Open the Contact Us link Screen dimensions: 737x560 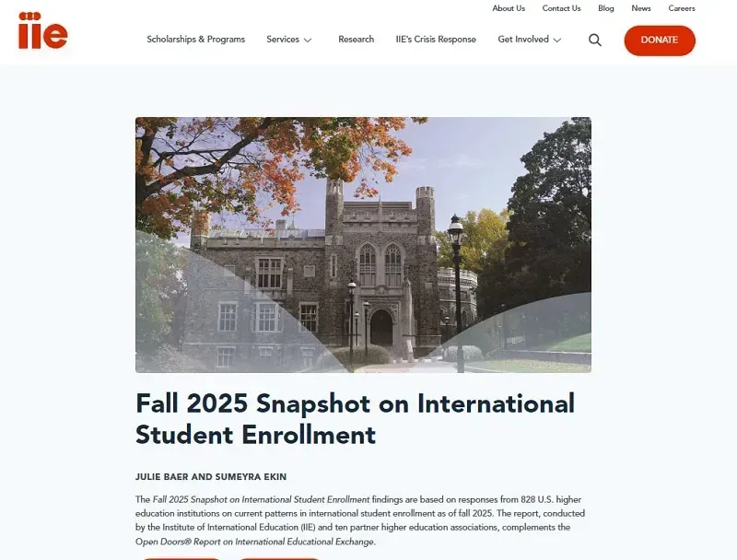pyautogui.click(x=561, y=8)
